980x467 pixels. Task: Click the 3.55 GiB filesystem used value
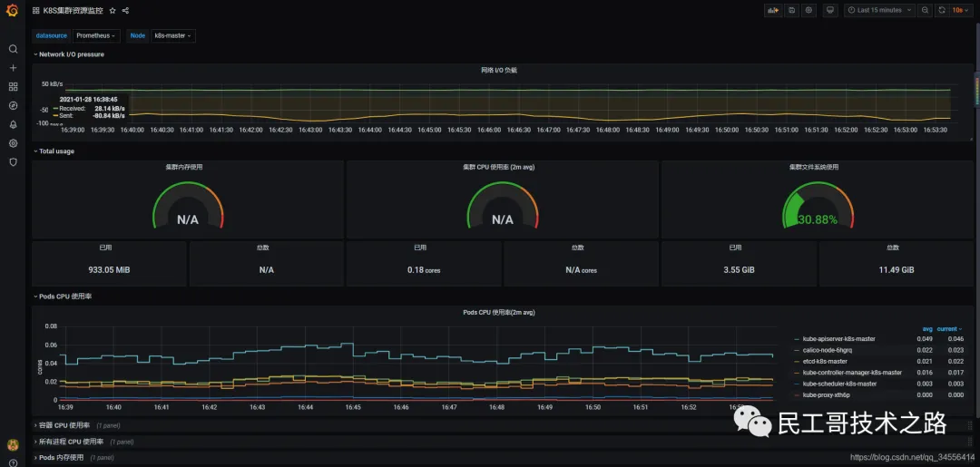tap(739, 270)
